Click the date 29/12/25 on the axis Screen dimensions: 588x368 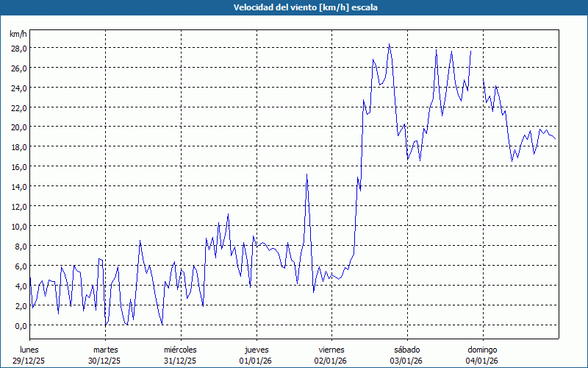click(x=30, y=360)
